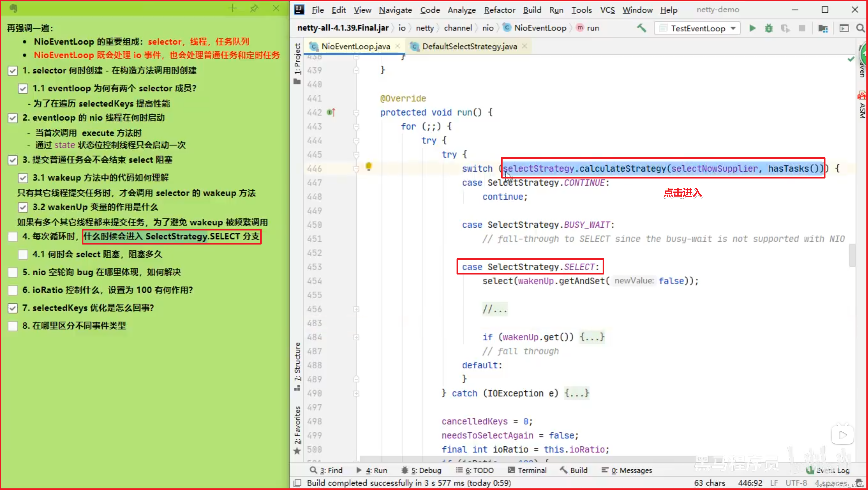Uncheck '3.2 wakenUp 变量' checkbox
The height and width of the screenshot is (490, 868).
point(23,207)
